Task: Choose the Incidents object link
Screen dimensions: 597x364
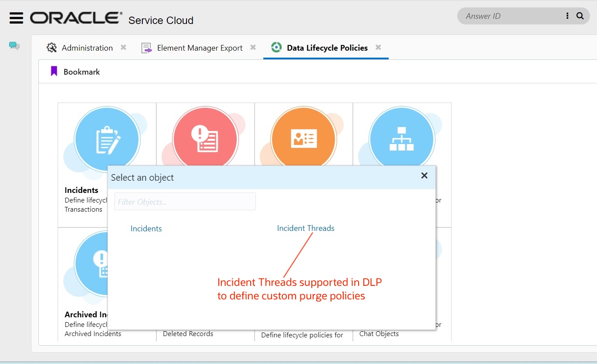Action: [x=146, y=229]
